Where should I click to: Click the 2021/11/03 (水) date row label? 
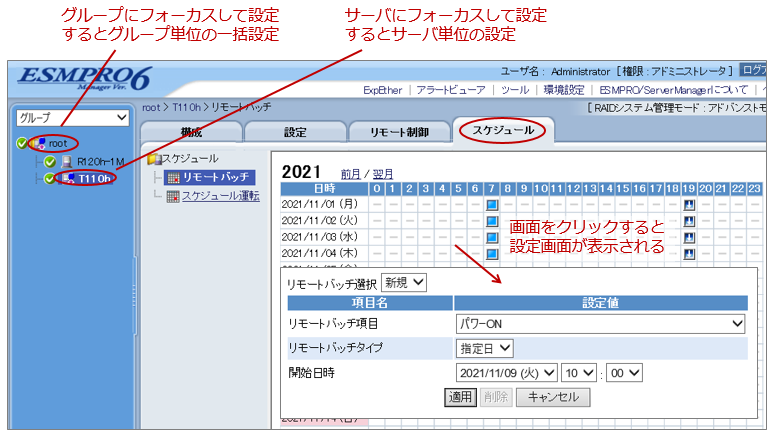320,237
